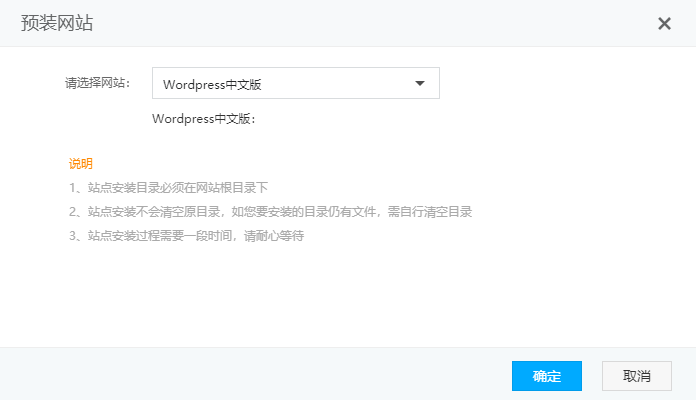Click the blank dialog body below the notes
The width and height of the screenshot is (696, 400).
(348, 295)
